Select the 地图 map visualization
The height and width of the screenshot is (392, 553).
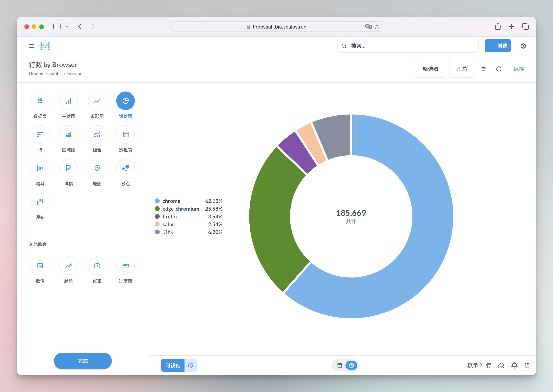click(x=97, y=168)
